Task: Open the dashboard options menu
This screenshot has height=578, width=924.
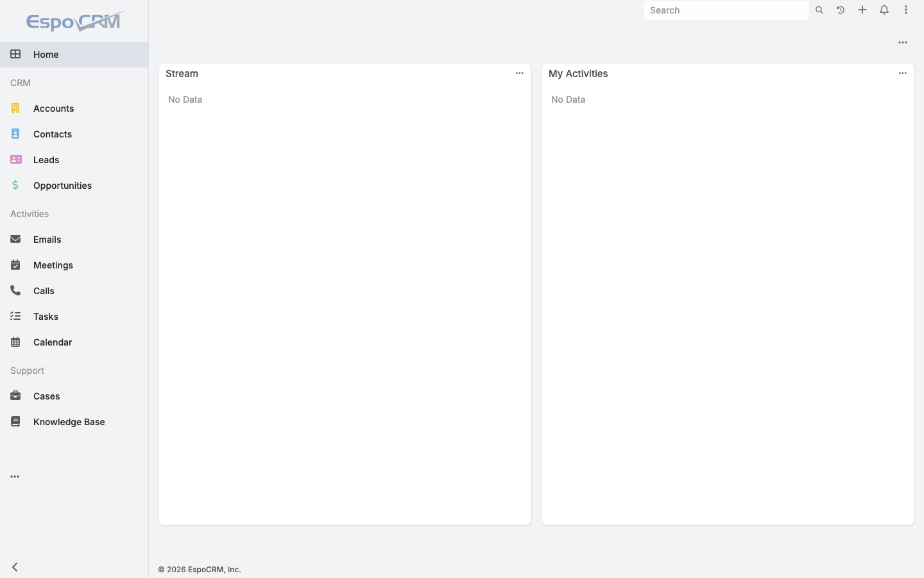Action: coord(903,43)
